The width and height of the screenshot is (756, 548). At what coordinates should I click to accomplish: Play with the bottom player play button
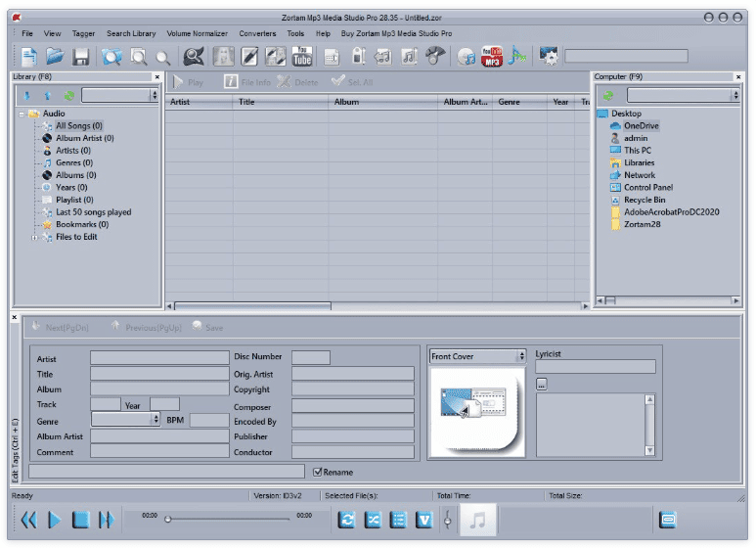55,520
